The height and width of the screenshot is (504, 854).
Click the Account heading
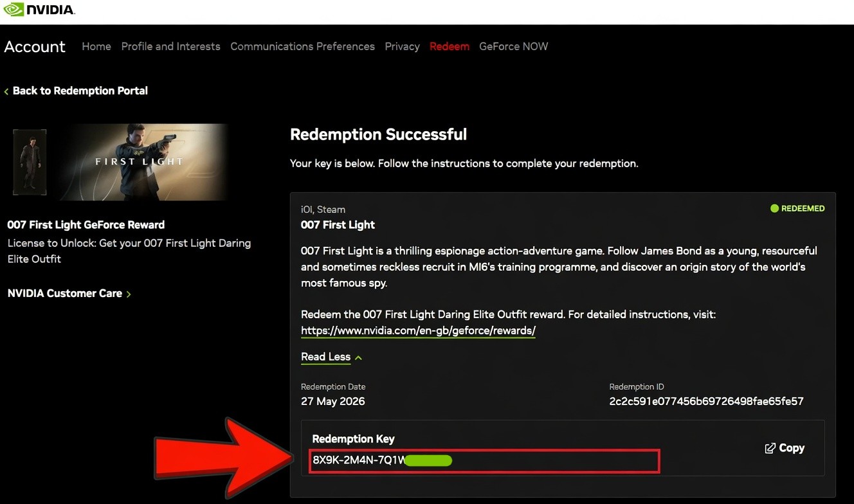click(35, 46)
